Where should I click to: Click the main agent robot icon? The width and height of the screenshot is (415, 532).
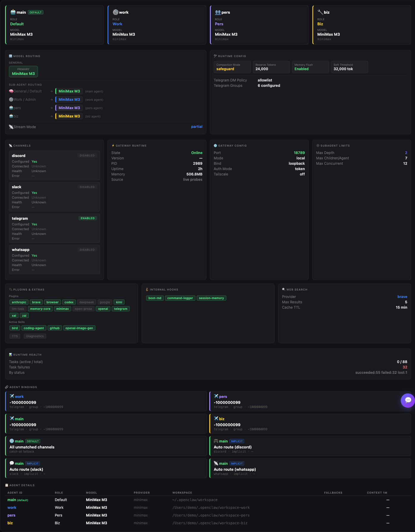point(13,12)
